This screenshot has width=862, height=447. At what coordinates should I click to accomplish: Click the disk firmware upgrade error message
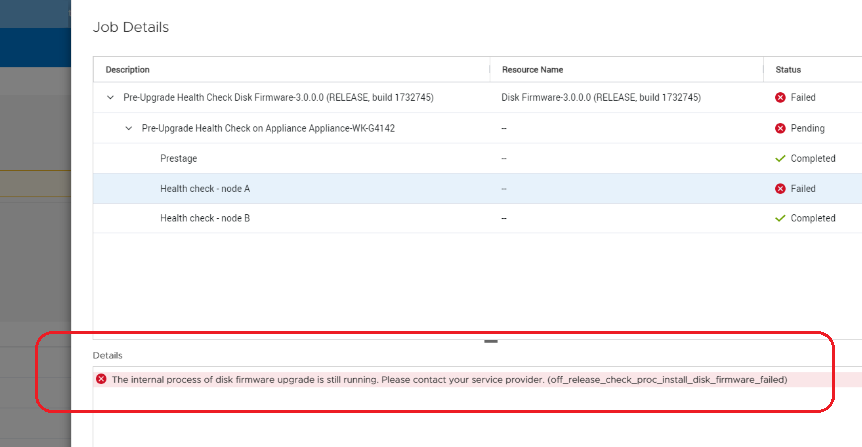coord(449,379)
